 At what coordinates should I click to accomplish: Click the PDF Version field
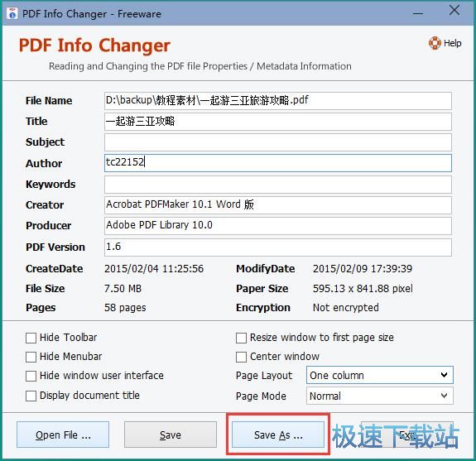[x=278, y=247]
